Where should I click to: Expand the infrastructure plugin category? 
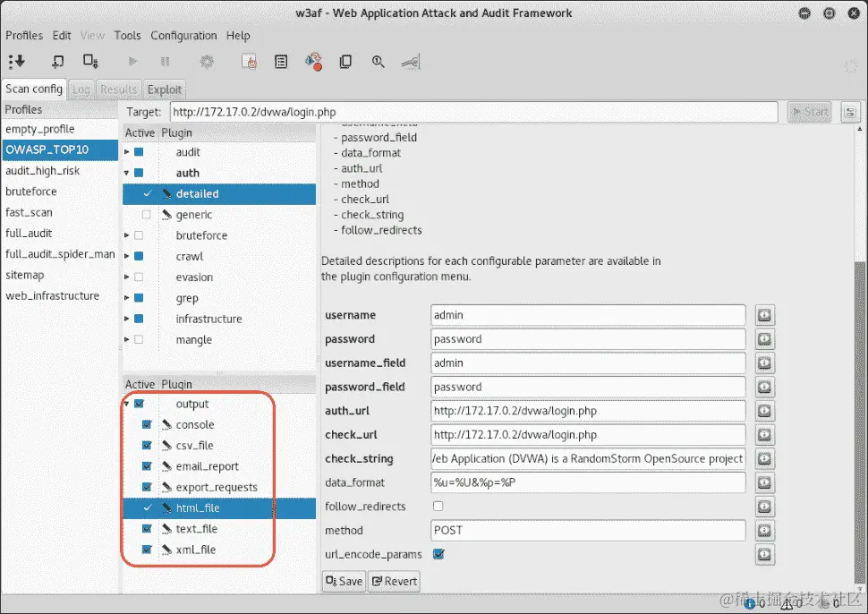127,319
